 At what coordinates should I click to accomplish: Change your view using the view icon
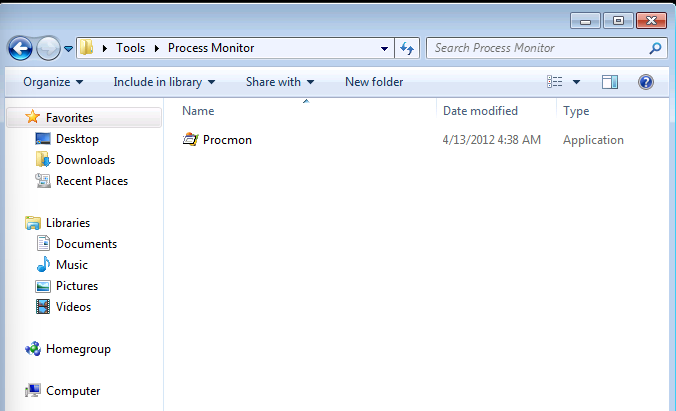(x=554, y=82)
